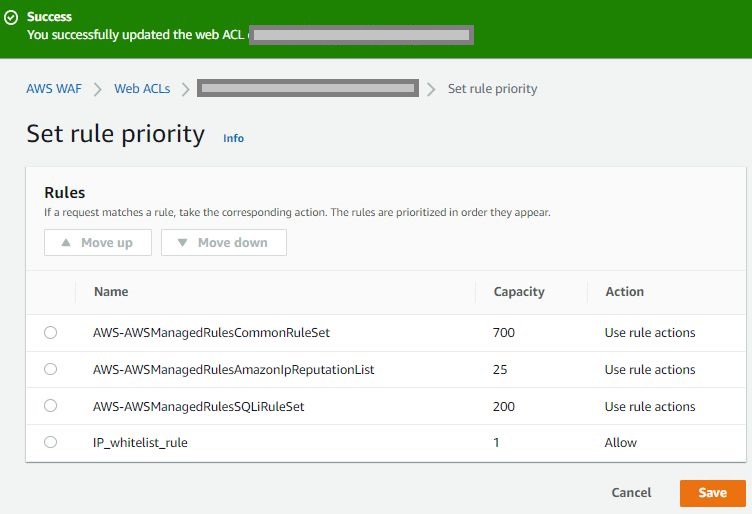The image size is (752, 514).
Task: Click capacity value 1 for IP_whitelist_rule
Action: tap(496, 443)
